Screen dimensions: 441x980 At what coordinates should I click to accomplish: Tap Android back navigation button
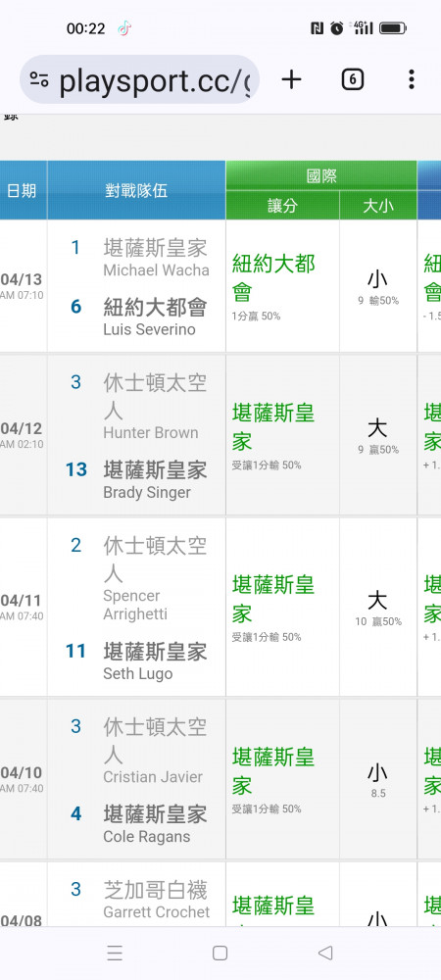click(324, 953)
